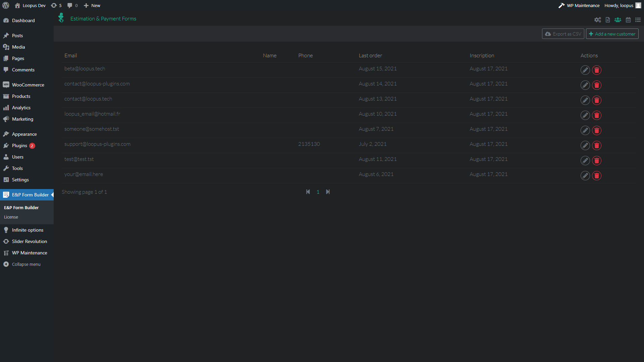Open the License submenu item
The height and width of the screenshot is (362, 644).
pyautogui.click(x=11, y=217)
